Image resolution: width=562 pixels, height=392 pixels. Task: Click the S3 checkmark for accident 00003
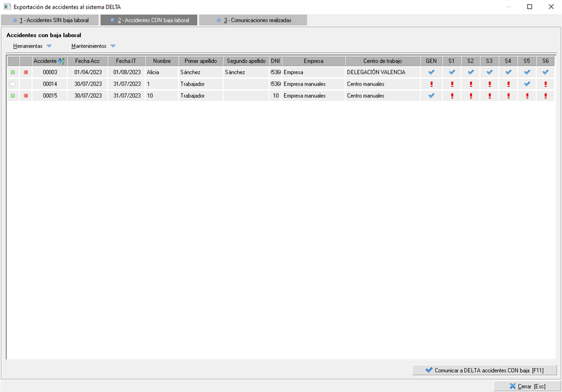click(489, 73)
